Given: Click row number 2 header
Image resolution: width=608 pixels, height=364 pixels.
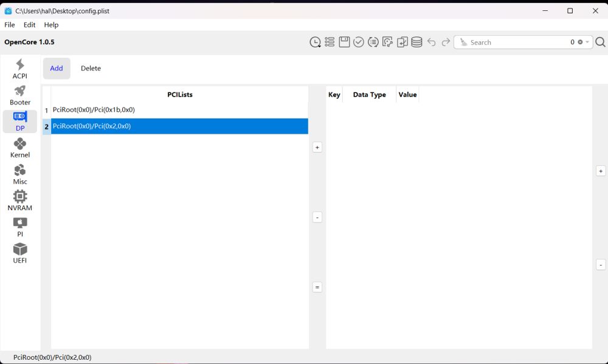Looking at the screenshot, I should (x=47, y=126).
